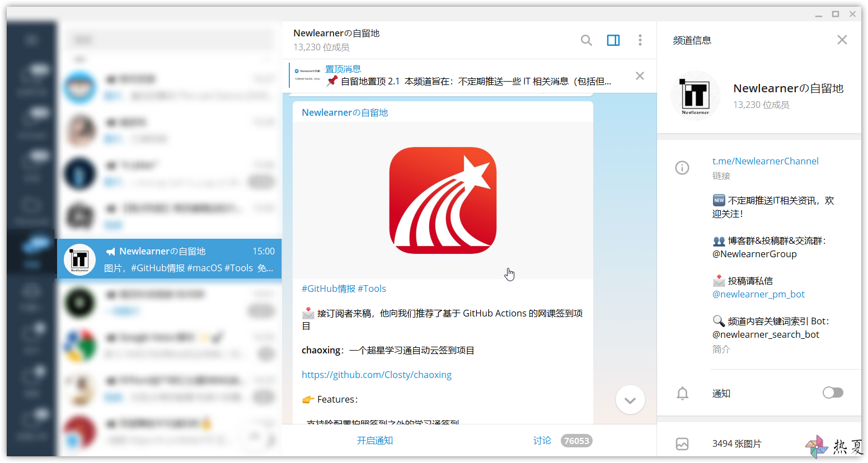Image resolution: width=868 pixels, height=463 pixels.
Task: Jump to bottom with down chevron button
Action: [x=630, y=400]
